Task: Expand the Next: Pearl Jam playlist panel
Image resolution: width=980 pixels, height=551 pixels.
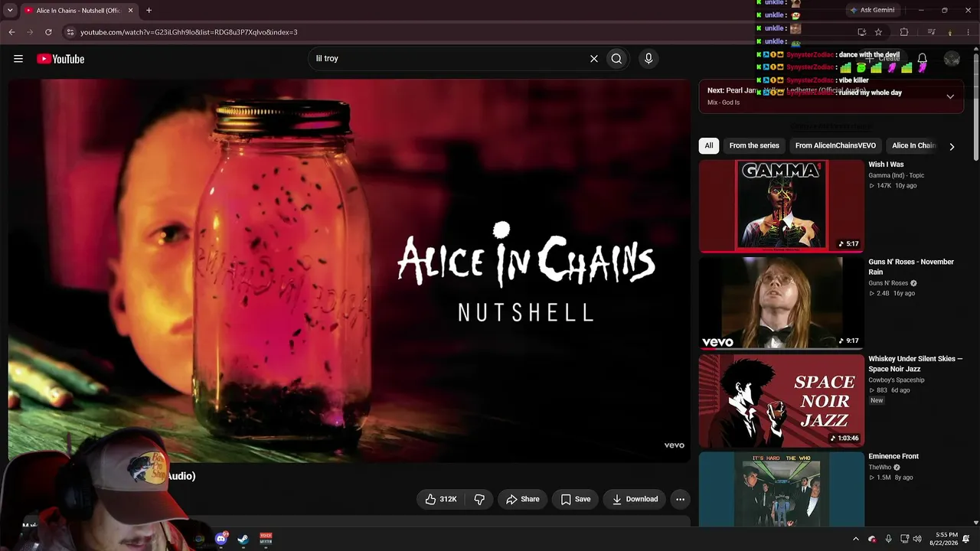Action: (950, 96)
